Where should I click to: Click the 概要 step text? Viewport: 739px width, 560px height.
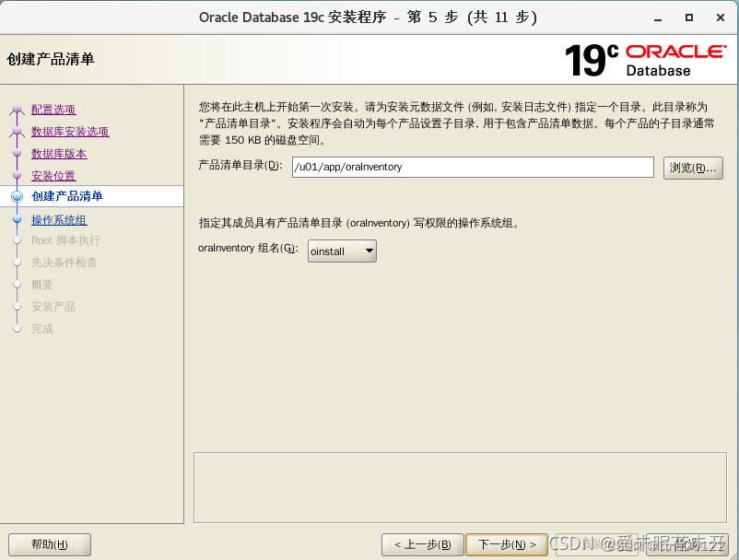(x=42, y=285)
